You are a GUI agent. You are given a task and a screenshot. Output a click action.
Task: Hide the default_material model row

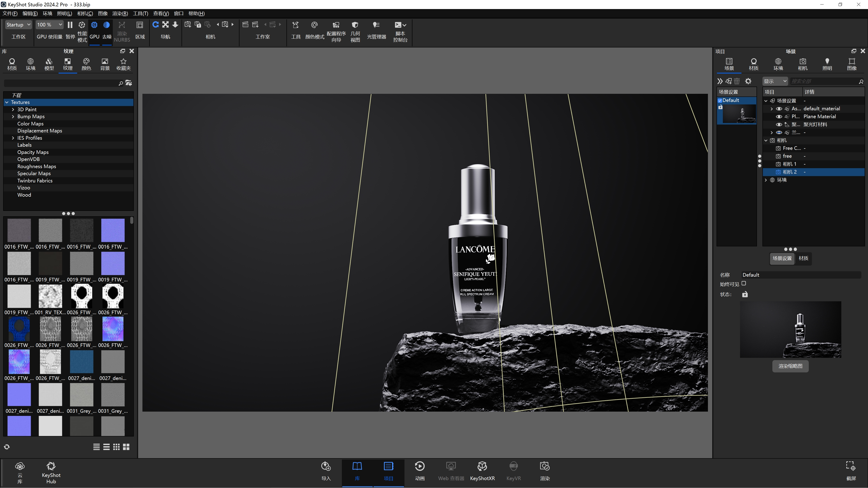click(779, 109)
